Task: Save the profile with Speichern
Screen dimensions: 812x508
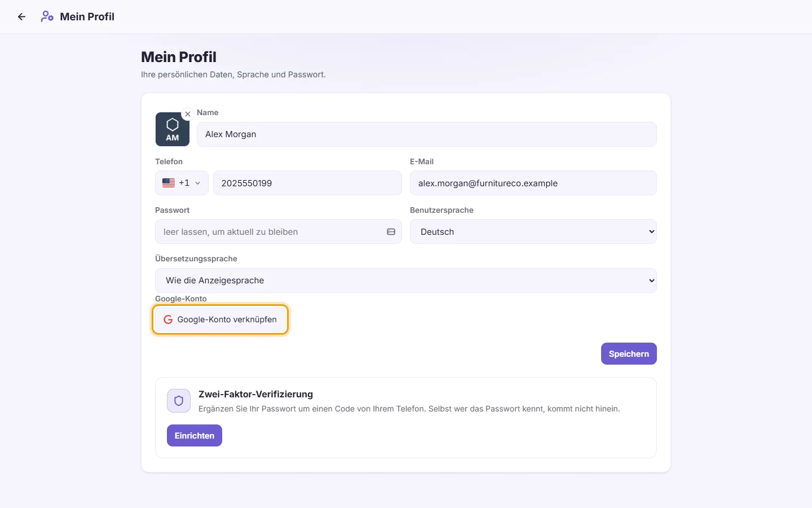Action: (629, 354)
